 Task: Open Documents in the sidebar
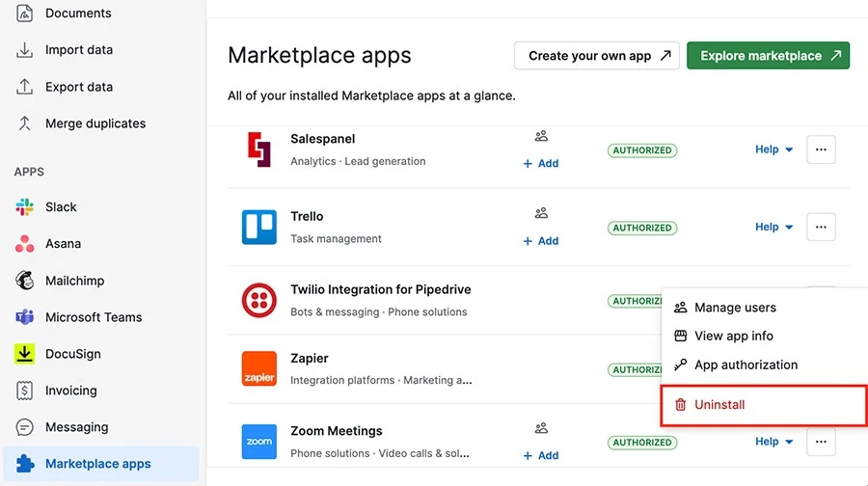point(63,13)
